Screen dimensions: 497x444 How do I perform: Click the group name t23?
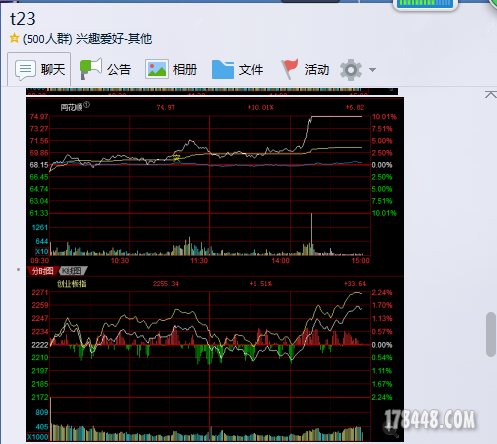22,19
